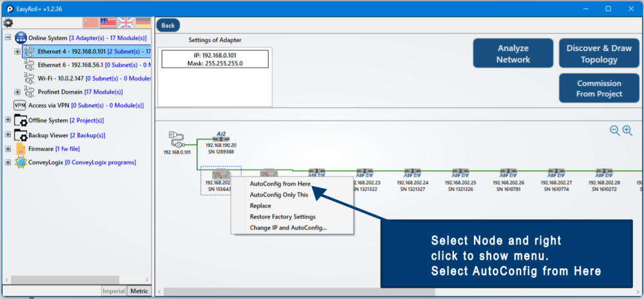Viewport: 644px width, 299px height.
Task: Click Discover & Draw Topology button
Action: [599, 53]
